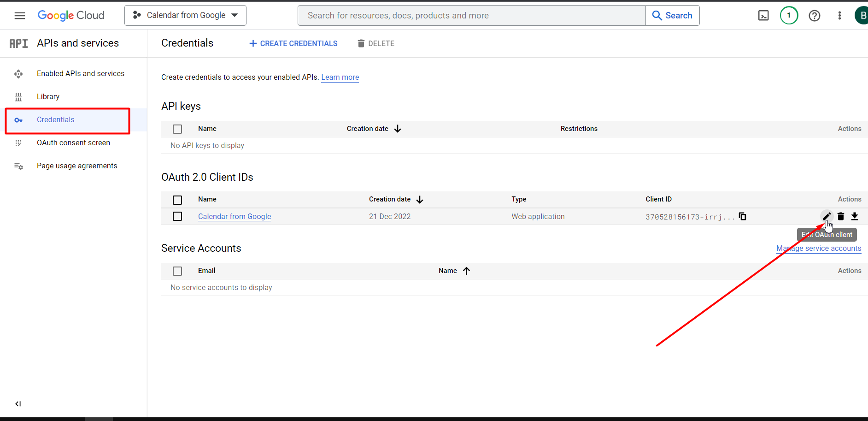Tick the Calendar from Google row checkbox
The height and width of the screenshot is (421, 868).
[x=177, y=216]
